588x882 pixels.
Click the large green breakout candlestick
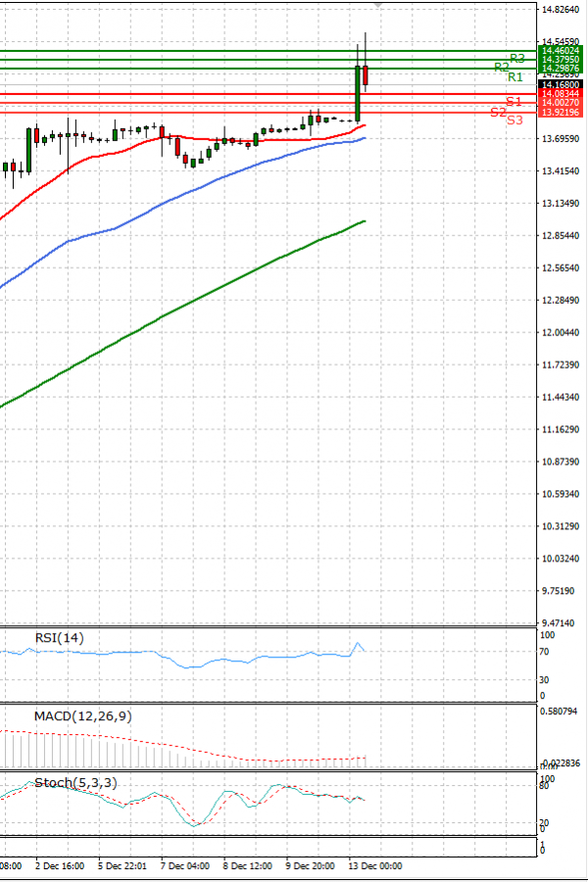[x=358, y=93]
